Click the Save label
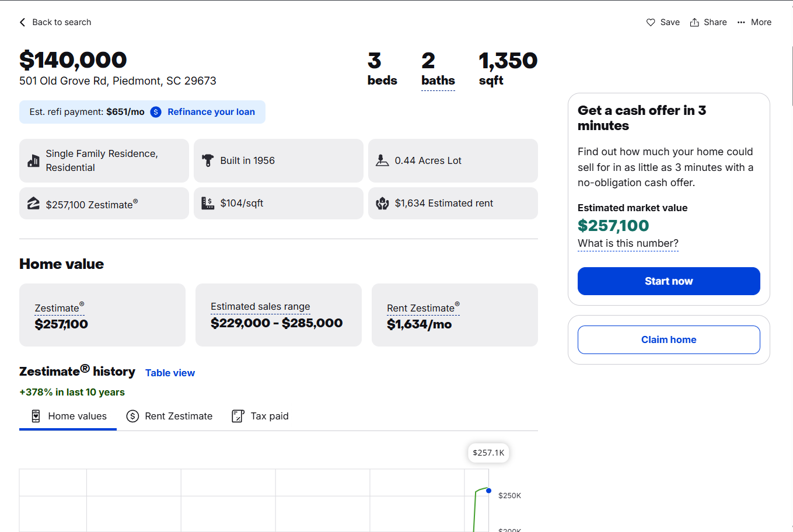 click(x=670, y=22)
